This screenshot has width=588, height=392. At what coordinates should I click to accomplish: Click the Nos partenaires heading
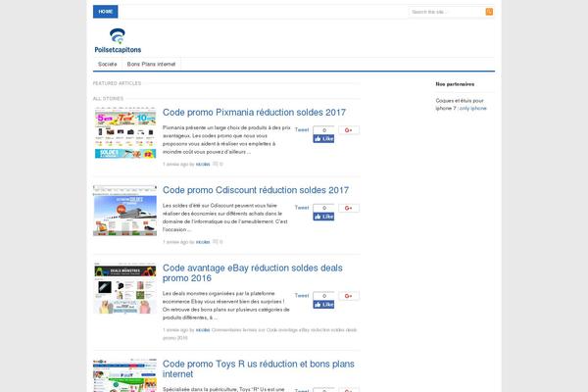pos(455,84)
